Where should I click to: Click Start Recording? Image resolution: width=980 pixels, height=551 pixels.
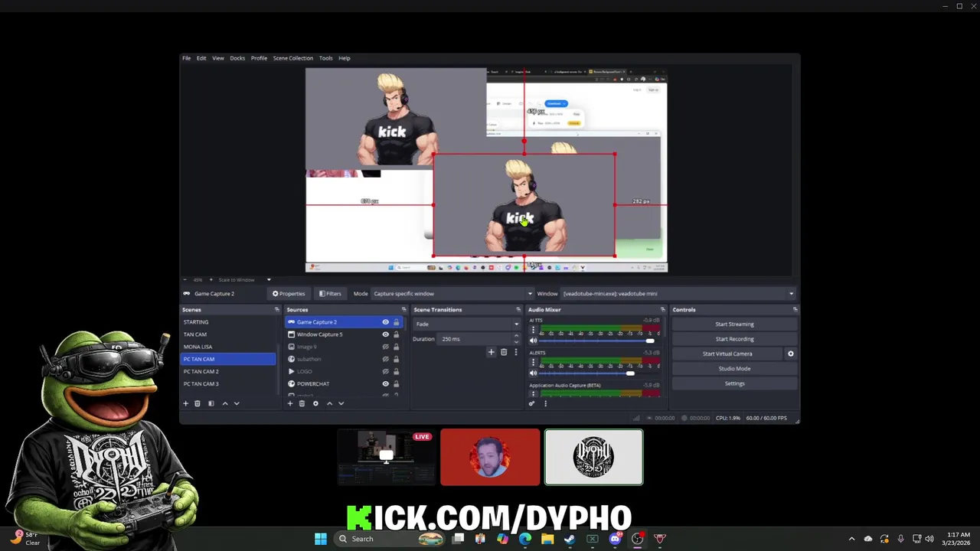coord(734,339)
